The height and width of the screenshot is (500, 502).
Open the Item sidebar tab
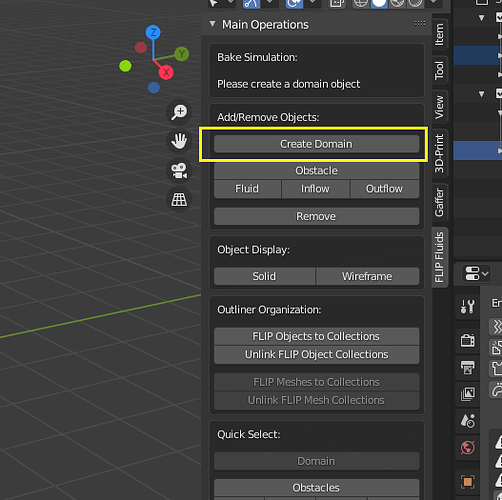click(440, 34)
